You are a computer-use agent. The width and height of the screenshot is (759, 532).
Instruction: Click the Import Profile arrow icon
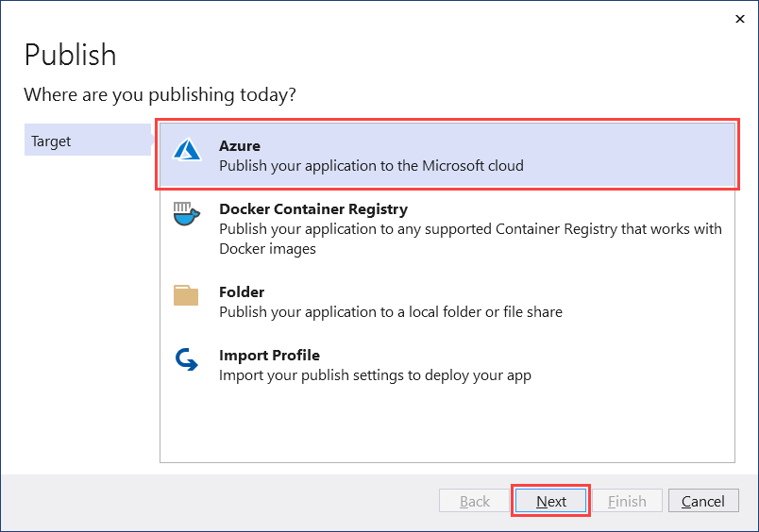point(186,359)
